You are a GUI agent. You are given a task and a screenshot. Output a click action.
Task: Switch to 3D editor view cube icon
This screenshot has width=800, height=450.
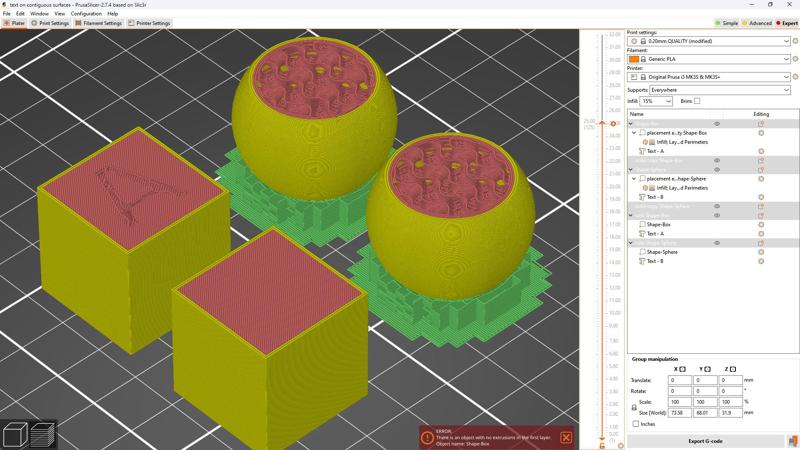(x=14, y=435)
